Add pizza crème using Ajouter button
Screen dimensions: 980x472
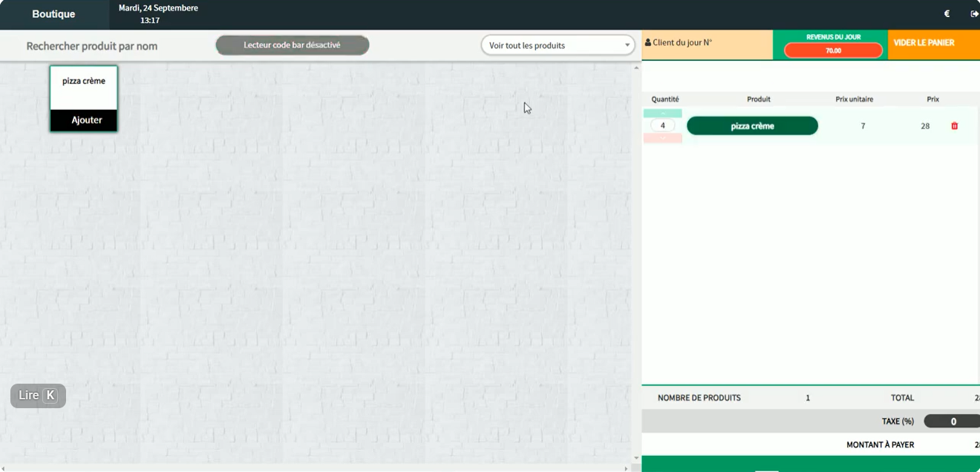point(84,120)
